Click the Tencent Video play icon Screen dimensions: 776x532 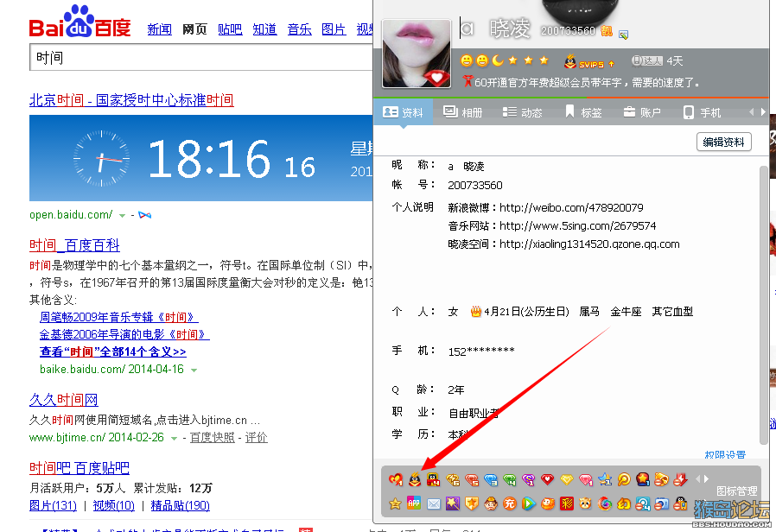529,503
